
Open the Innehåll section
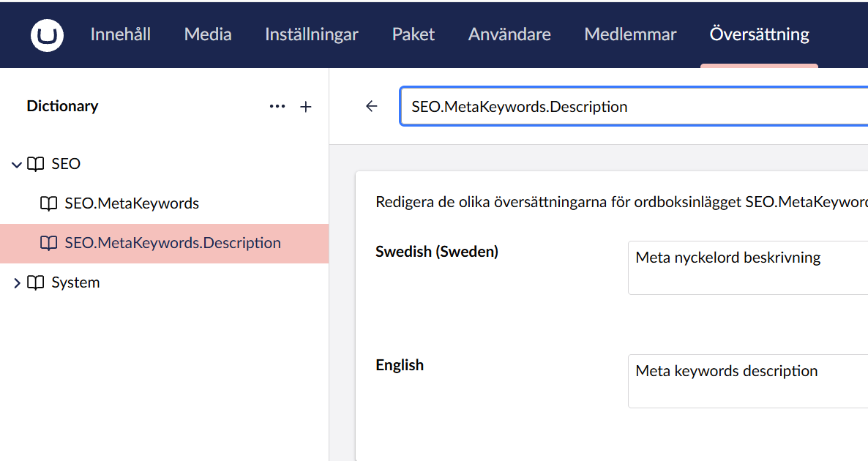click(x=121, y=34)
